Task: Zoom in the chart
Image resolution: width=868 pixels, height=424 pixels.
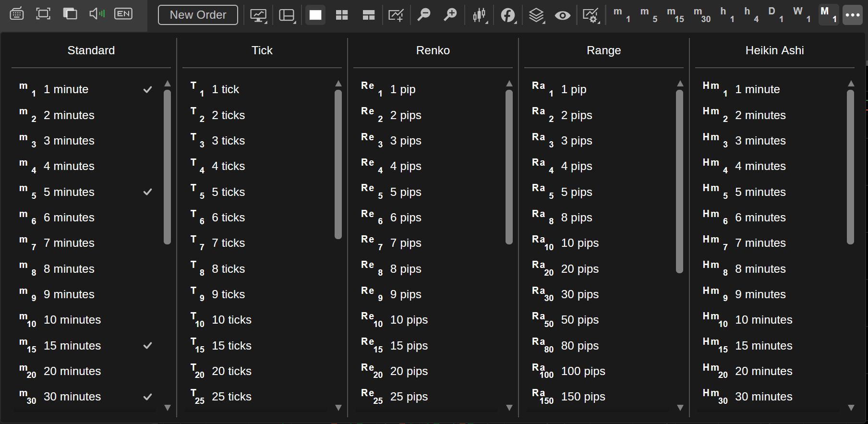Action: click(450, 15)
